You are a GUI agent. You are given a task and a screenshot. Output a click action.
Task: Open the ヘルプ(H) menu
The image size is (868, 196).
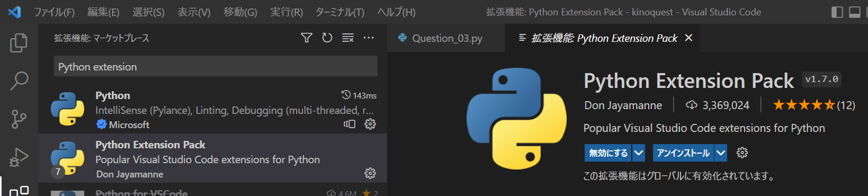pyautogui.click(x=396, y=12)
